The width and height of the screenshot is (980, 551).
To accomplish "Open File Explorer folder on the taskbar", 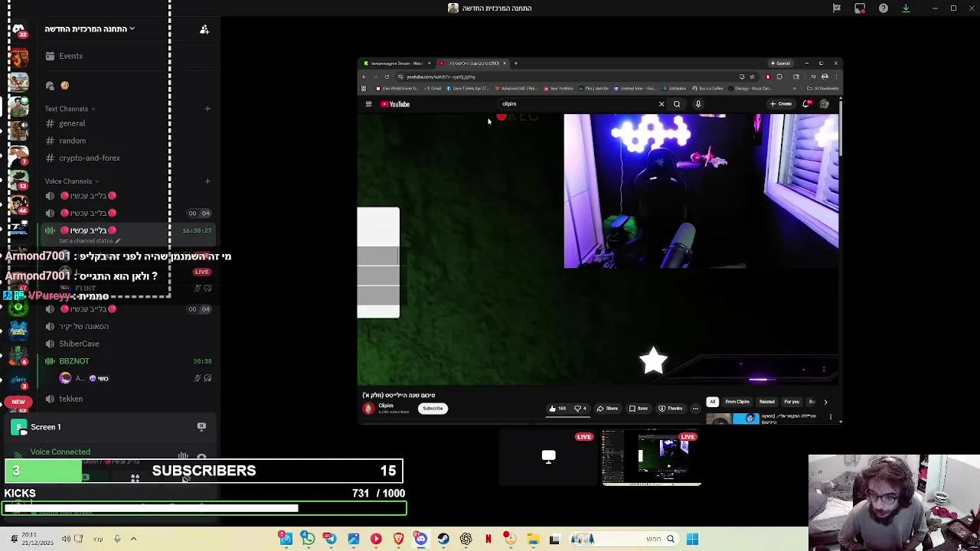I will [533, 539].
